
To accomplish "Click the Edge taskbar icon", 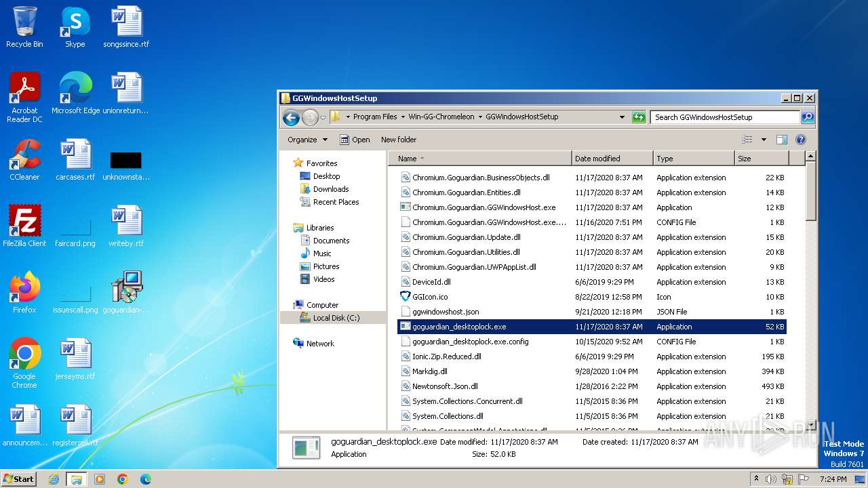I will (x=146, y=479).
